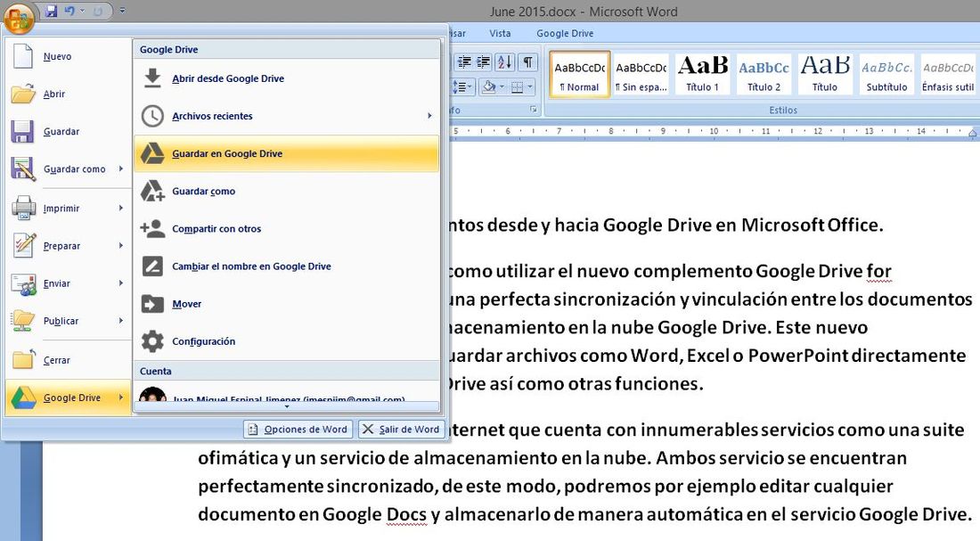Open the Vista ribbon tab
980x541 pixels.
click(x=500, y=33)
